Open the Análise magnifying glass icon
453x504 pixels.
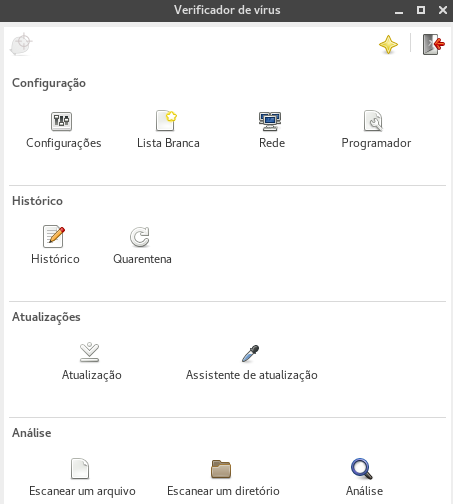362,469
